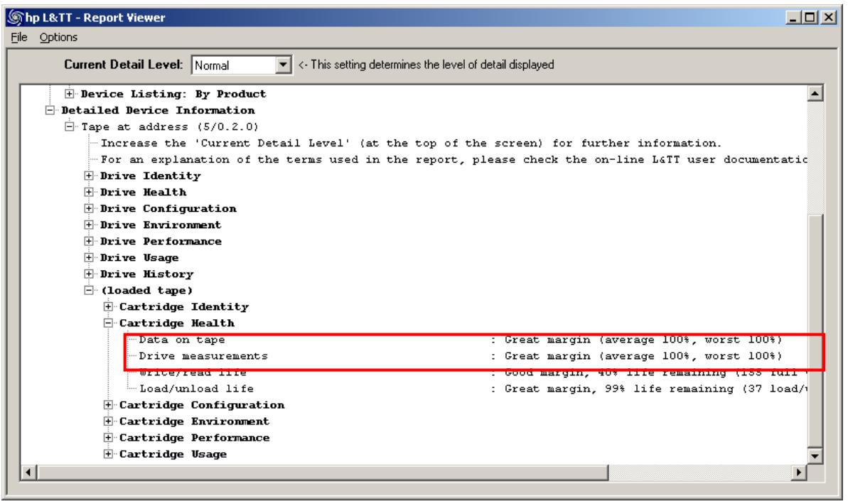The image size is (848, 504).
Task: Select the 'Drive Environment' label
Action: pos(161,225)
